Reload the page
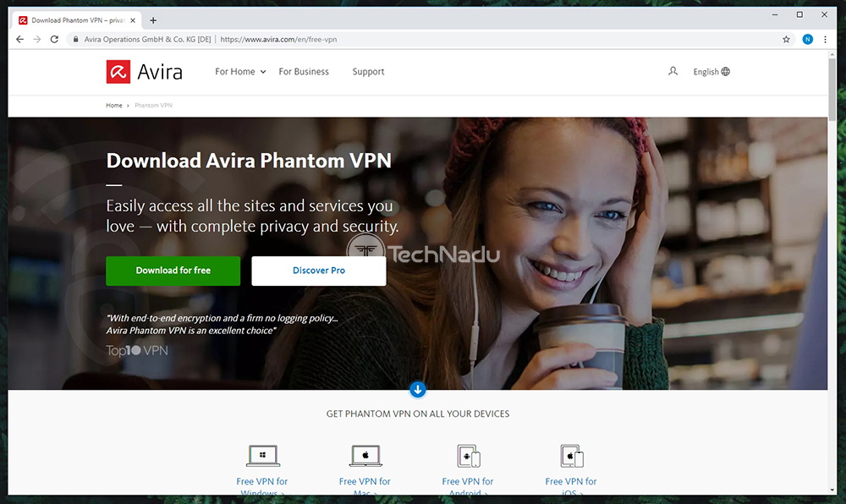This screenshot has height=504, width=846. pyautogui.click(x=54, y=40)
